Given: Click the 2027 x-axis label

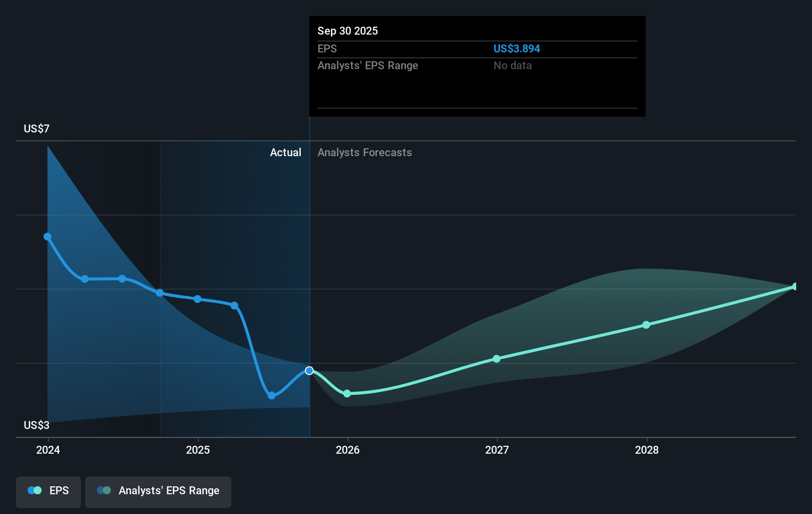Looking at the screenshot, I should tap(497, 450).
